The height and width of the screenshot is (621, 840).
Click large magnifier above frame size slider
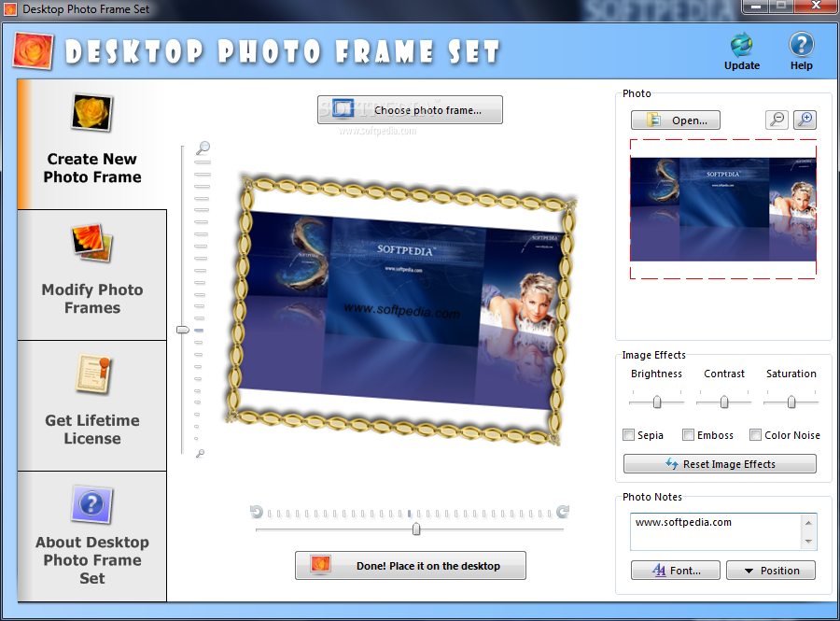click(203, 148)
